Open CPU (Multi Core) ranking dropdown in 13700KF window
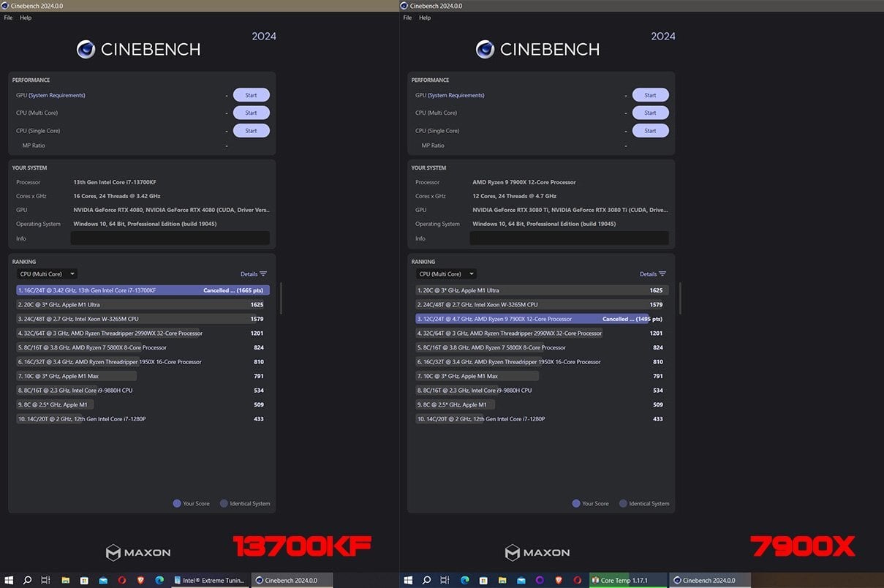 (47, 274)
